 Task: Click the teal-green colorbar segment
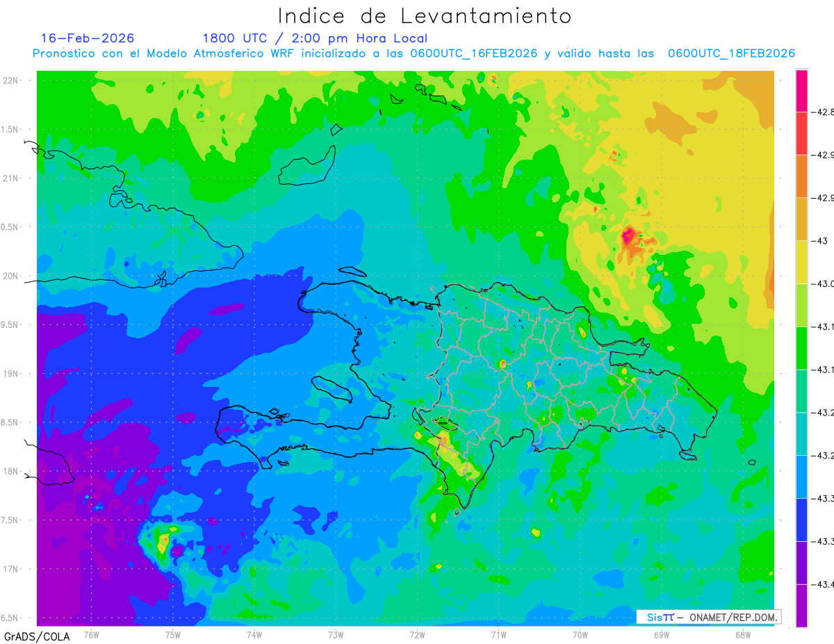pyautogui.click(x=801, y=391)
